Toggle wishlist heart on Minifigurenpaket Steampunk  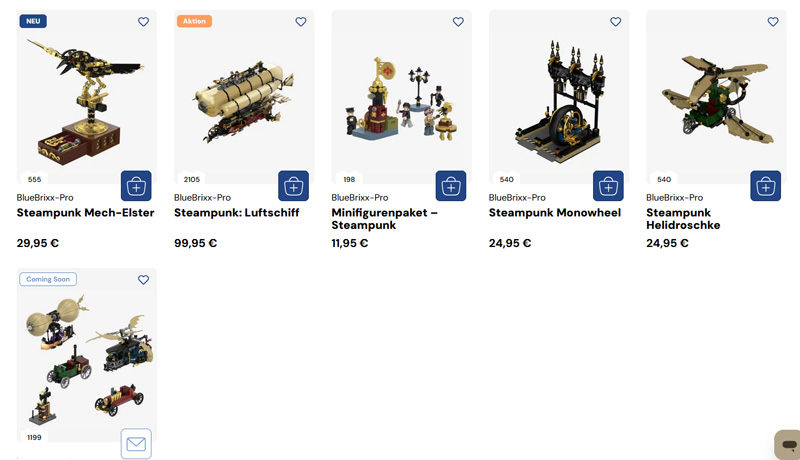click(458, 21)
